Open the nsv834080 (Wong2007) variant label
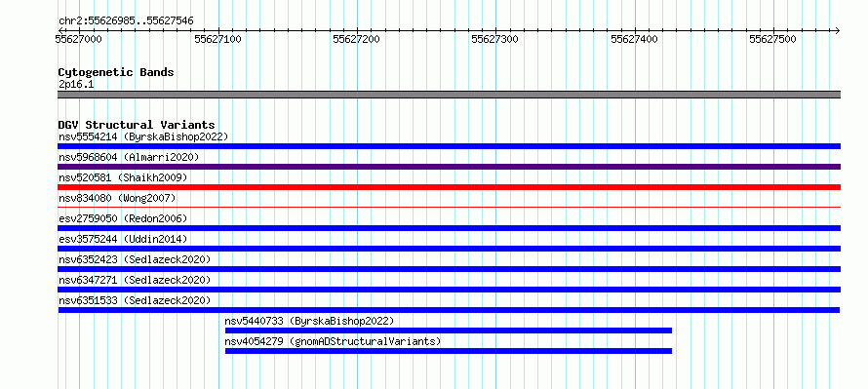 (117, 198)
